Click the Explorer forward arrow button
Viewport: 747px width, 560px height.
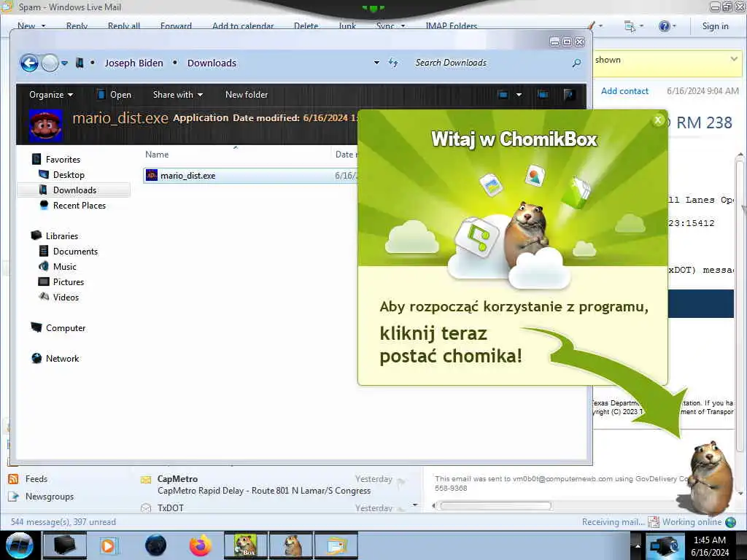coord(50,63)
